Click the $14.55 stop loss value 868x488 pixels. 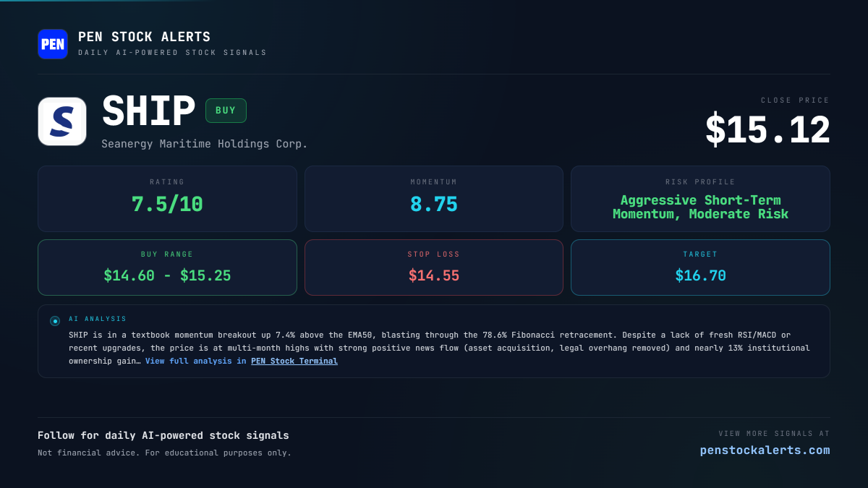[434, 275]
